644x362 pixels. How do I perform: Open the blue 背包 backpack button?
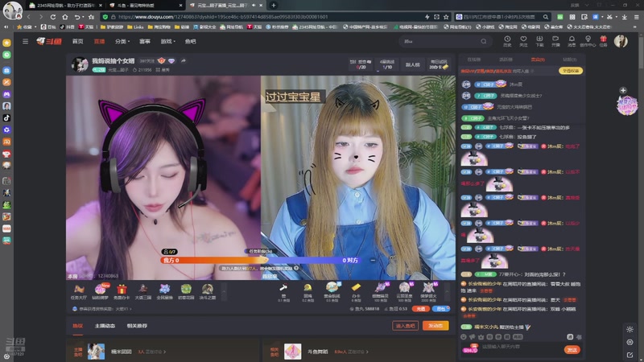441,309
